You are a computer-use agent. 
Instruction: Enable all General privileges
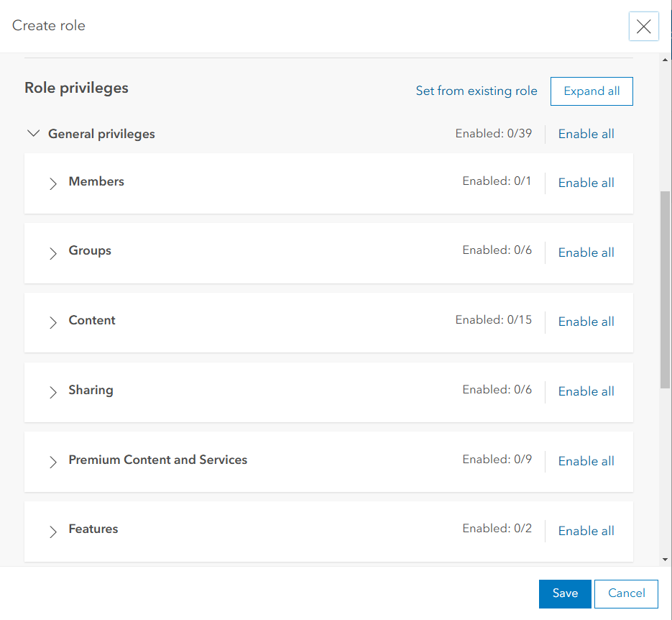586,134
